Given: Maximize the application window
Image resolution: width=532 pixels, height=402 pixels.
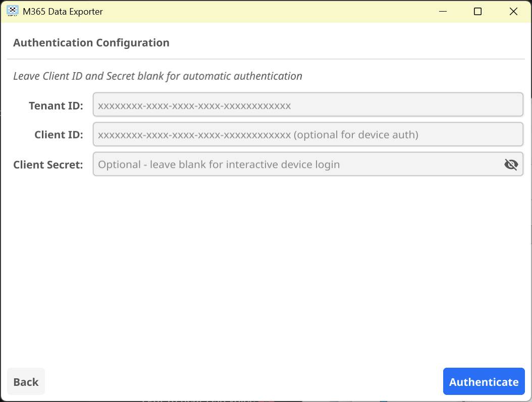Looking at the screenshot, I should [x=477, y=11].
